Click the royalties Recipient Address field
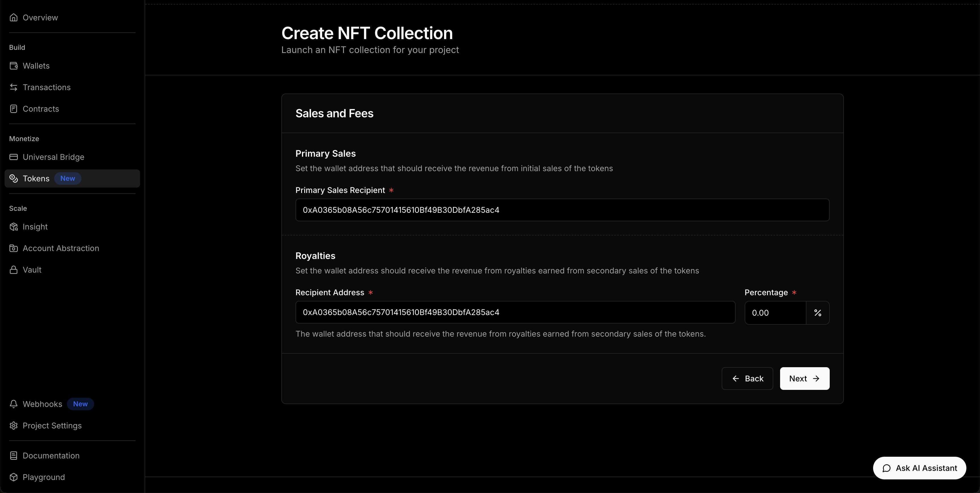 coord(515,313)
